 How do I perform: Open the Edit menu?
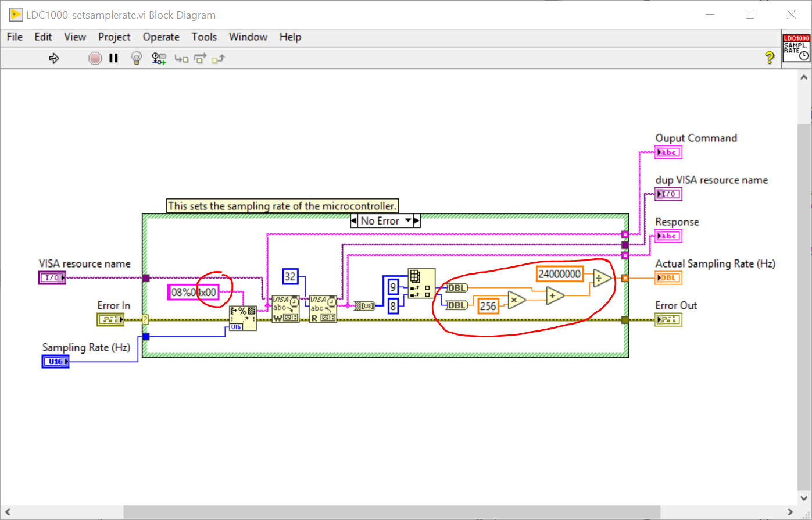(x=43, y=37)
